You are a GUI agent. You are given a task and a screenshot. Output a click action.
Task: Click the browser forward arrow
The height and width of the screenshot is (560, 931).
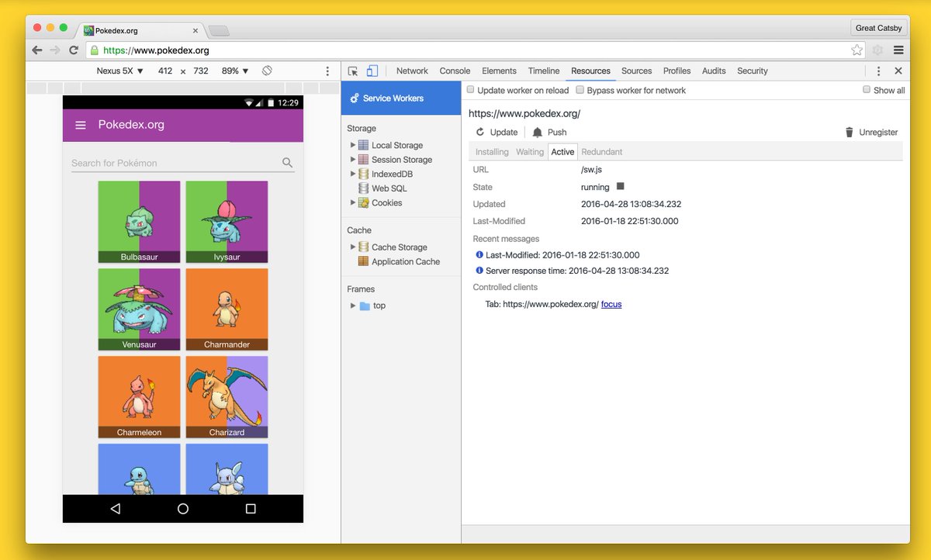(55, 50)
